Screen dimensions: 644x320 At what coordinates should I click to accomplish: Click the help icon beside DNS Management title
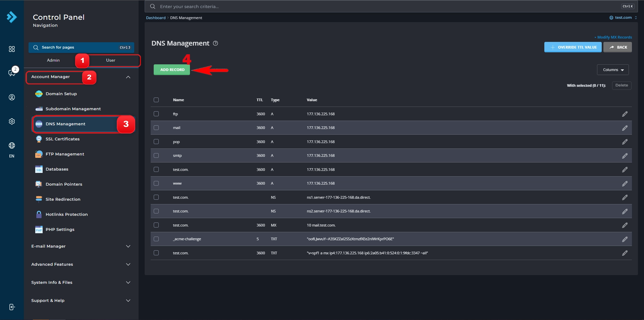(x=215, y=43)
